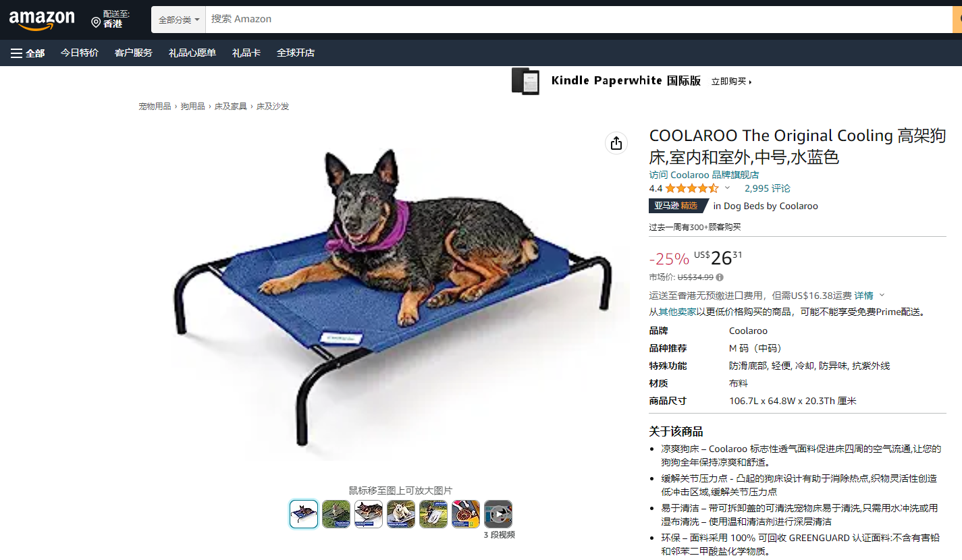Click the 狗用品 breadcrumb link
Viewport: 962px width, 560px height.
click(192, 107)
